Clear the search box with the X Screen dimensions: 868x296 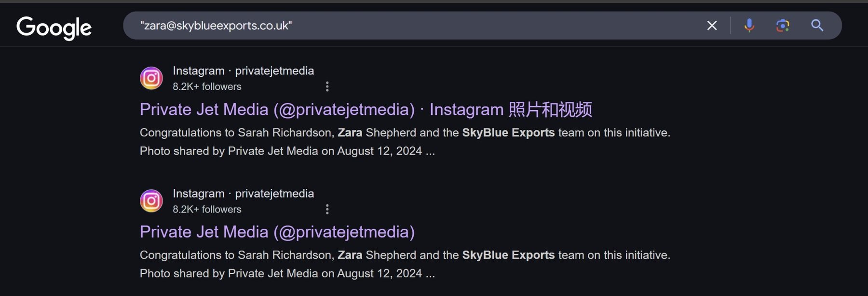point(712,26)
